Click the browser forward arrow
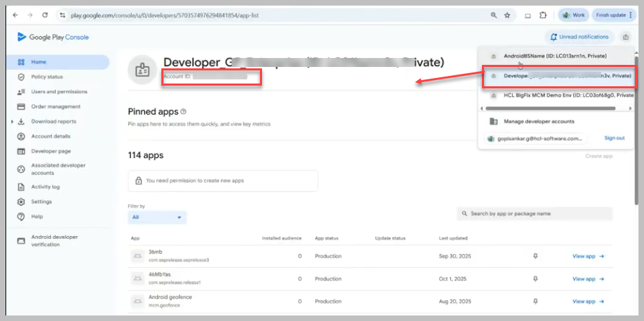Viewport: 644px width, 321px height. coord(30,15)
